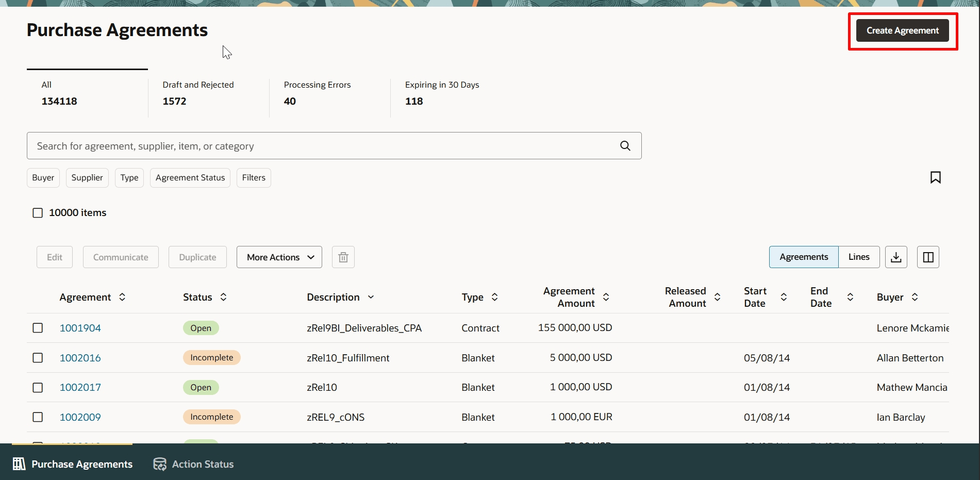Image resolution: width=980 pixels, height=480 pixels.
Task: Click the Create Agreement button
Action: coord(902,30)
